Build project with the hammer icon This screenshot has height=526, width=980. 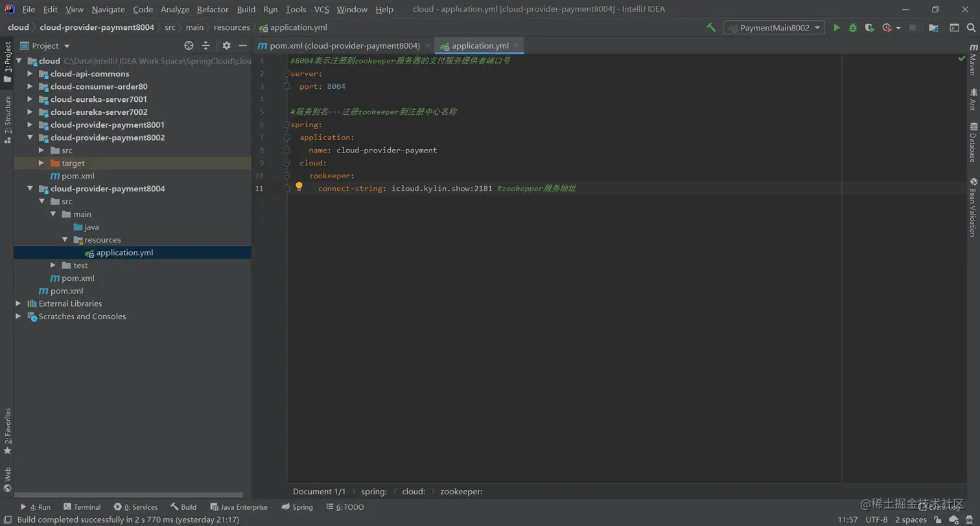pyautogui.click(x=711, y=28)
